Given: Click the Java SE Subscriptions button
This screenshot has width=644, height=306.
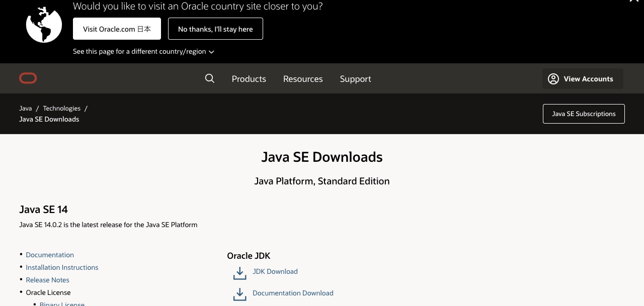Looking at the screenshot, I should pyautogui.click(x=584, y=114).
